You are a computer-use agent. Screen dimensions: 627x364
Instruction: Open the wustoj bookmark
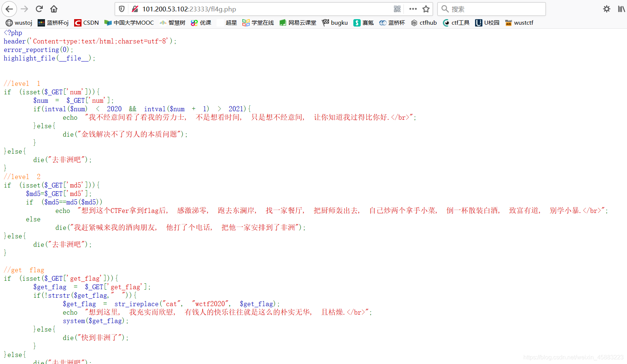click(x=19, y=23)
